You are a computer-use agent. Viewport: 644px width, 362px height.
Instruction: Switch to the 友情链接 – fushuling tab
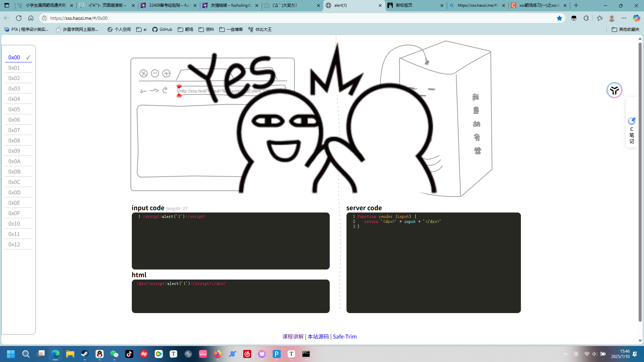coord(231,5)
